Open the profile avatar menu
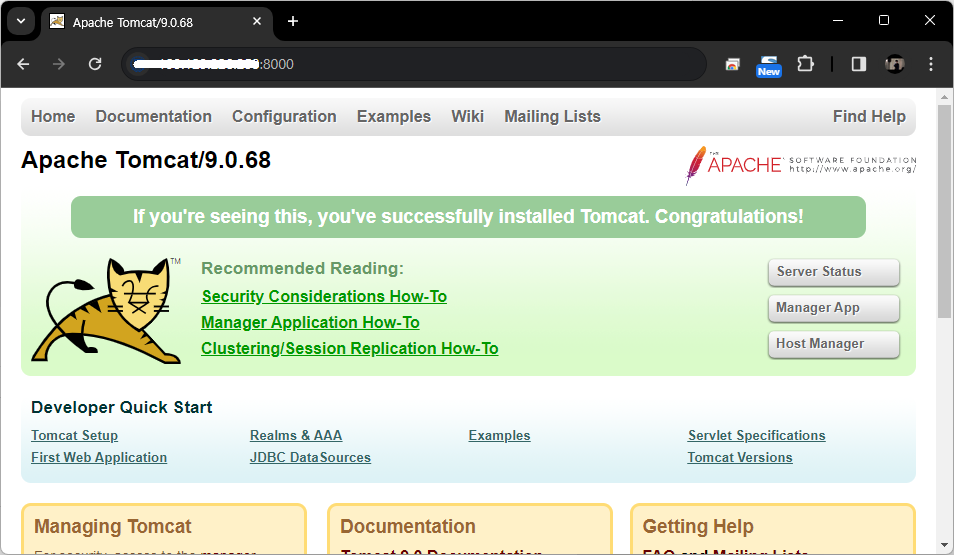 coord(895,64)
